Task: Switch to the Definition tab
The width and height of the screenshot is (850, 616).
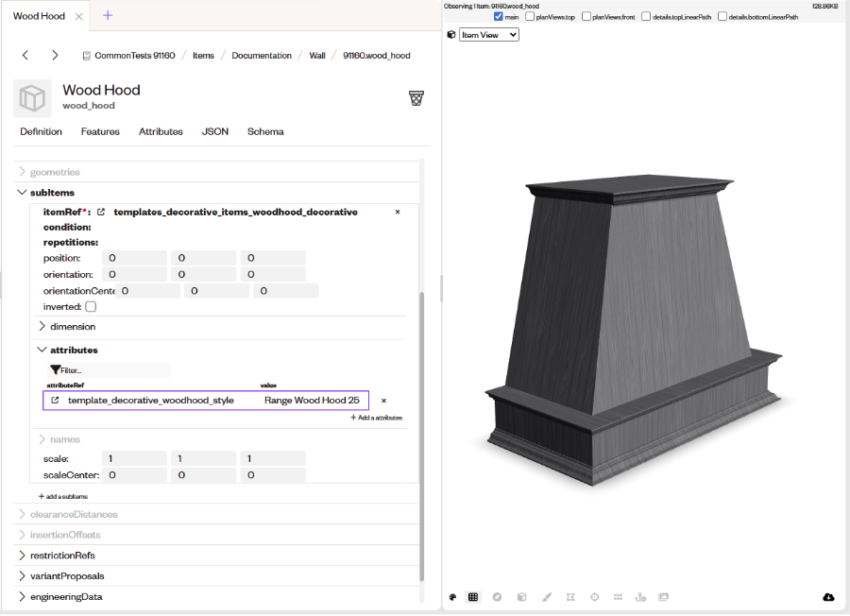Action: pyautogui.click(x=42, y=131)
